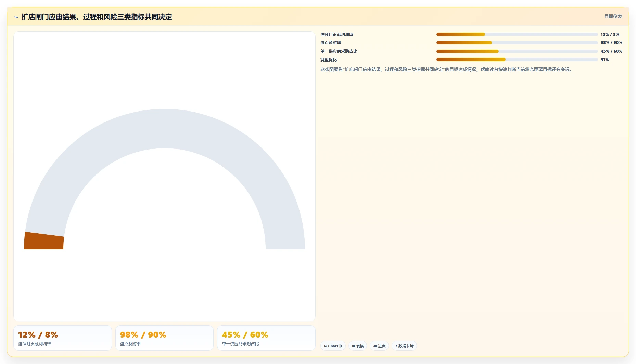Click the 91% value beside 复盘优化
The width and height of the screenshot is (636, 364).
605,60
